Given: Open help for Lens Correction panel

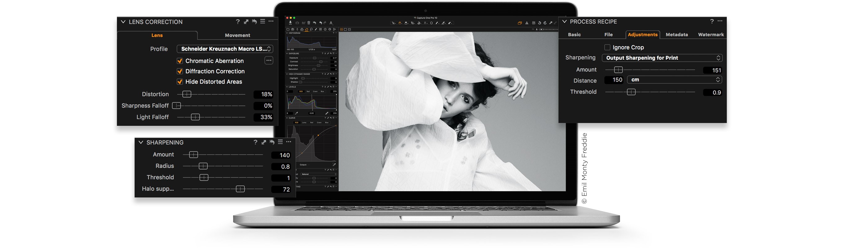Looking at the screenshot, I should [x=237, y=22].
